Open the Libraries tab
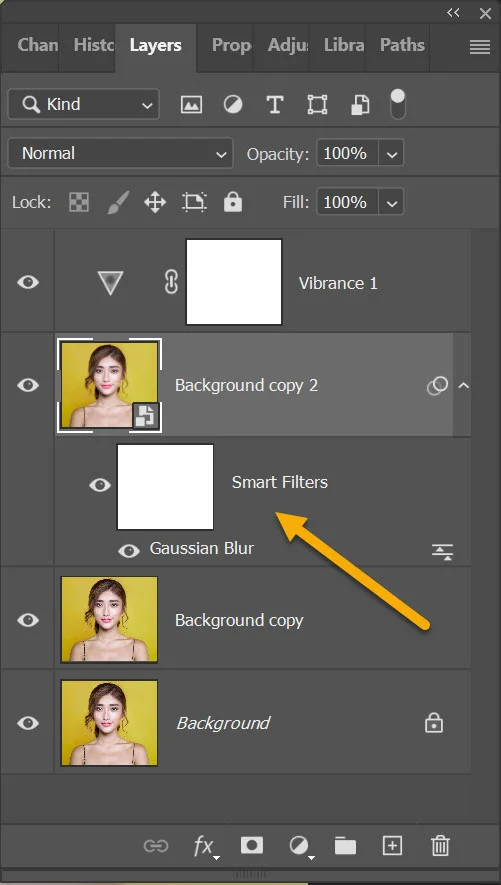Viewport: 501px width, 885px height. [344, 45]
